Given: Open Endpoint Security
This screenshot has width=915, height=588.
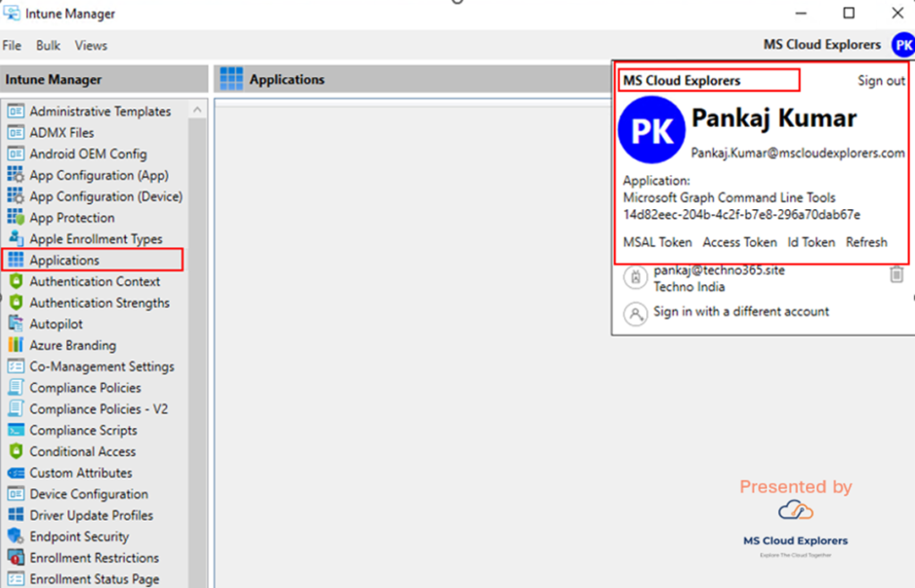Looking at the screenshot, I should coord(80,537).
